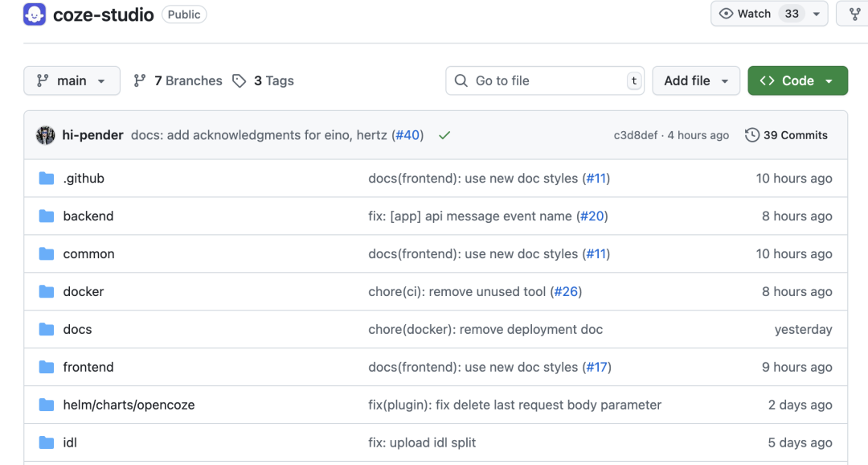Open the main branch selector dropdown

72,80
